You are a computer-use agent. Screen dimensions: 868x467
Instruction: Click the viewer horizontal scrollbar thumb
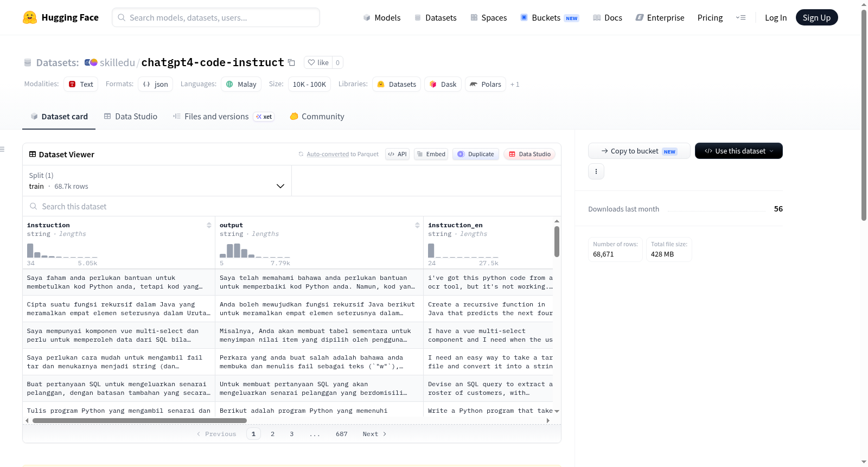point(139,420)
